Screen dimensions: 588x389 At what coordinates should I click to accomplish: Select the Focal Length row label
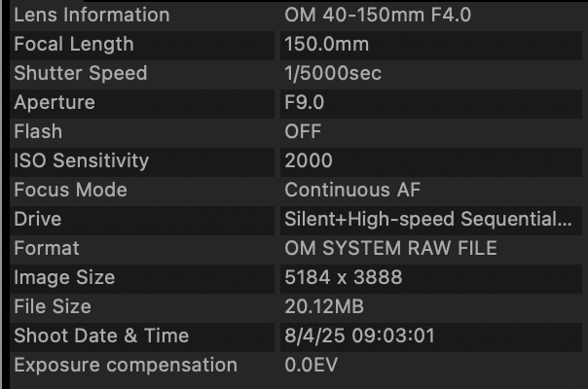[74, 45]
